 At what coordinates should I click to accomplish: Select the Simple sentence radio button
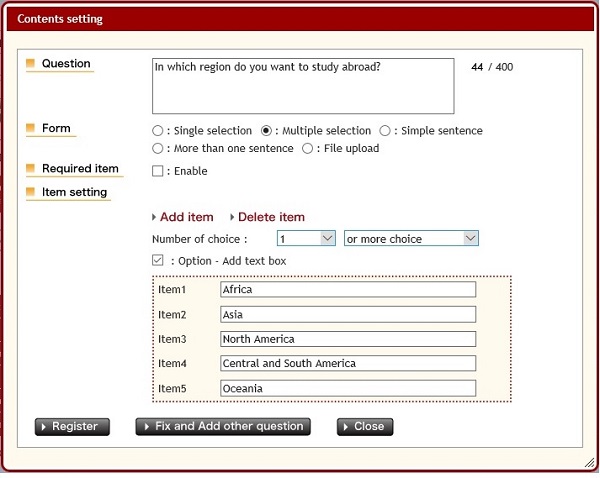(x=386, y=131)
